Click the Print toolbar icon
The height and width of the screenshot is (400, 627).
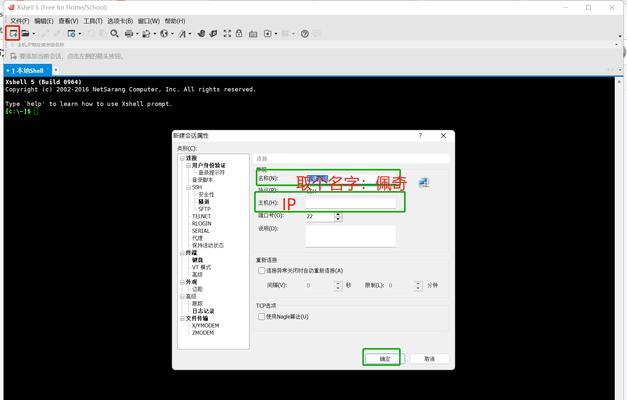(129, 34)
